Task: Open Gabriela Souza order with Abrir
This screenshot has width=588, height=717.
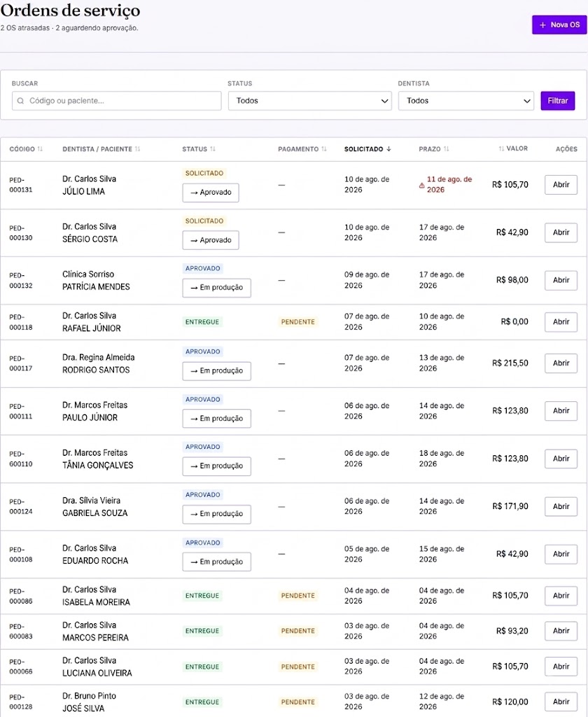Action: pos(561,507)
